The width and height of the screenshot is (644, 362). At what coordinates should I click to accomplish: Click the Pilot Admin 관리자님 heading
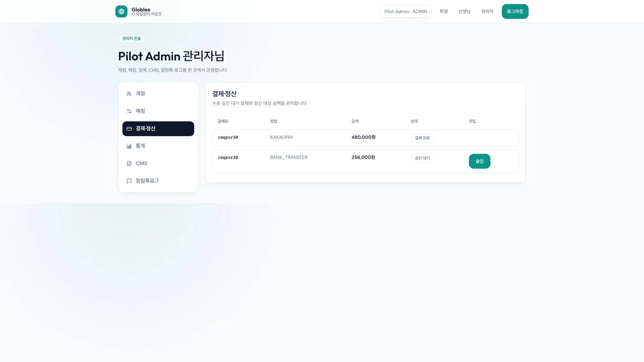tap(171, 56)
